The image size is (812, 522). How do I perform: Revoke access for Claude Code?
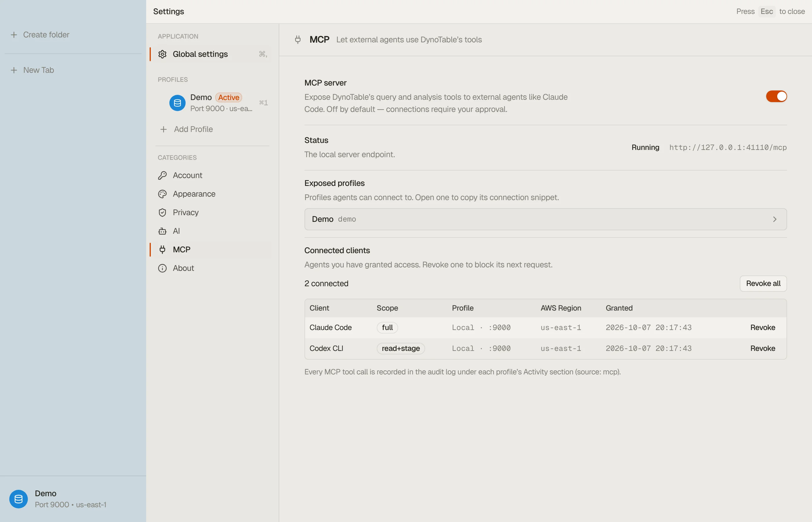click(x=762, y=327)
